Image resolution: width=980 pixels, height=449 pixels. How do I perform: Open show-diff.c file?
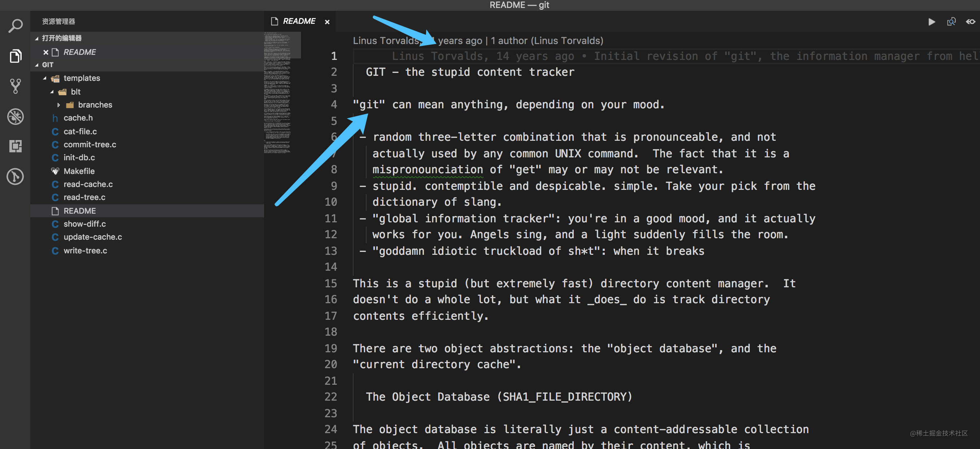click(84, 224)
